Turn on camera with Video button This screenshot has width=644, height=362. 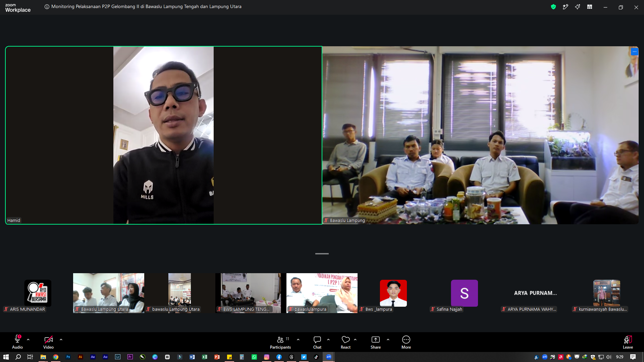point(48,342)
